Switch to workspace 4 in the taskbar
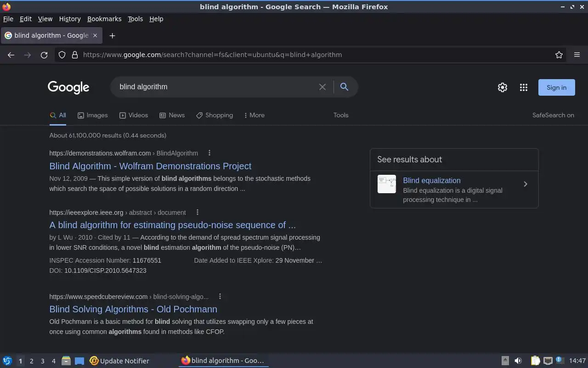 click(53, 361)
